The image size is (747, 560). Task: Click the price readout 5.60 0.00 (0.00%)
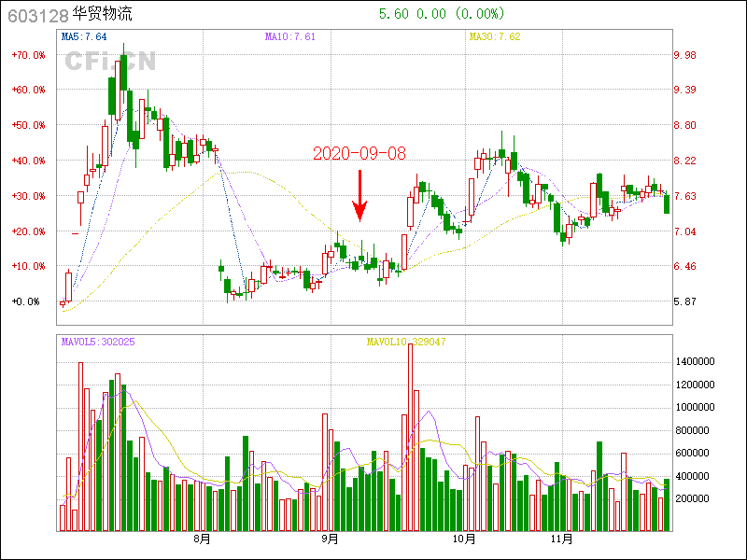[442, 14]
